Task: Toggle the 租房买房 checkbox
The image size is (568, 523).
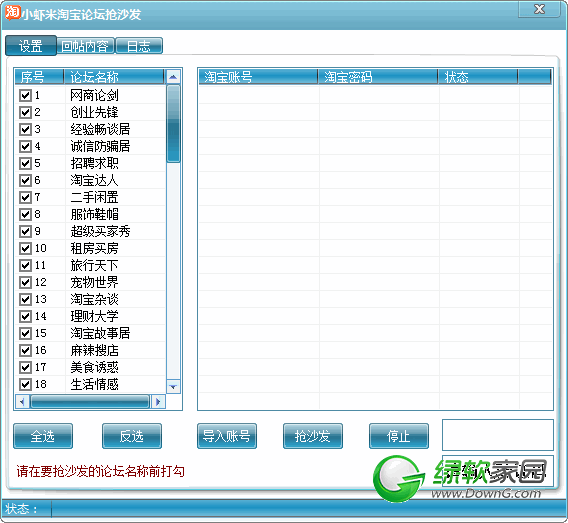Action: [x=25, y=248]
